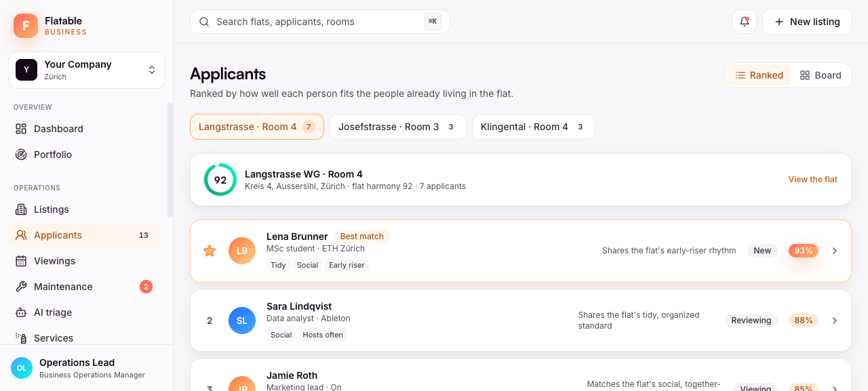Image resolution: width=868 pixels, height=391 pixels.
Task: Click the New listing button
Action: [x=807, y=22]
